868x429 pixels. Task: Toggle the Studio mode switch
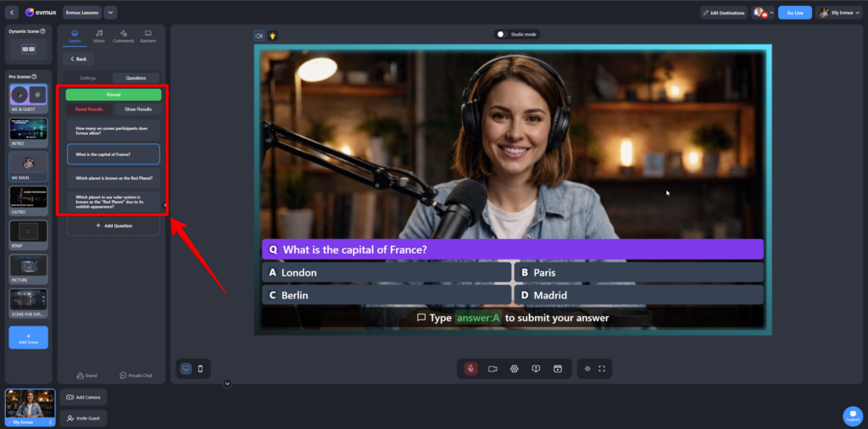click(x=502, y=35)
